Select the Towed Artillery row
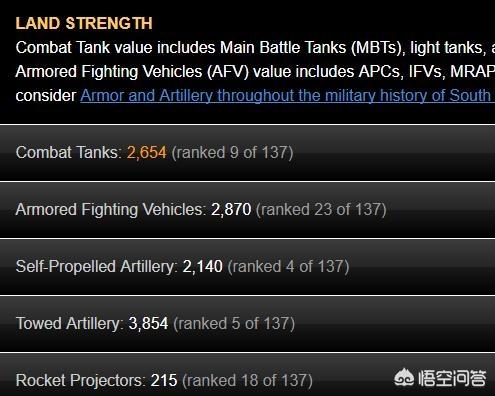 pyautogui.click(x=247, y=324)
